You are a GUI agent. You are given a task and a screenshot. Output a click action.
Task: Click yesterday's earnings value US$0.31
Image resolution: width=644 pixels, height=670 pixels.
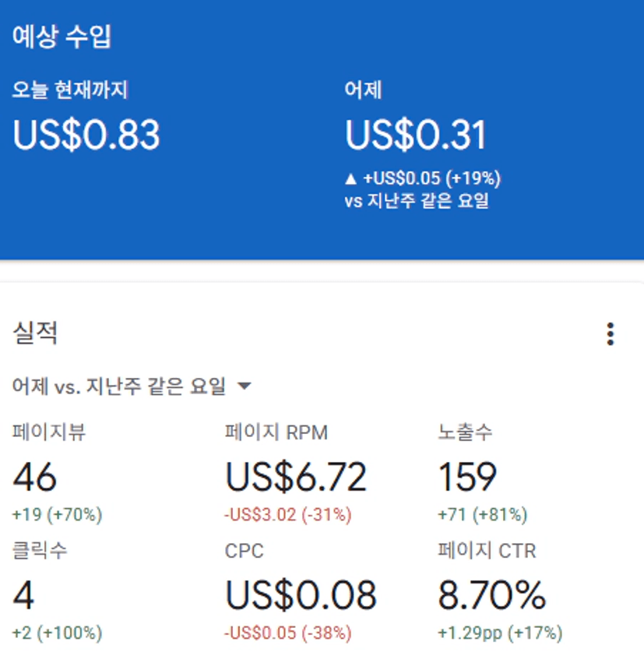[416, 134]
